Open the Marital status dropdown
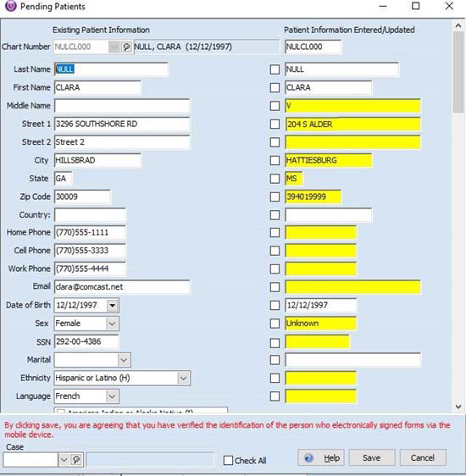466x476 pixels. pos(124,360)
